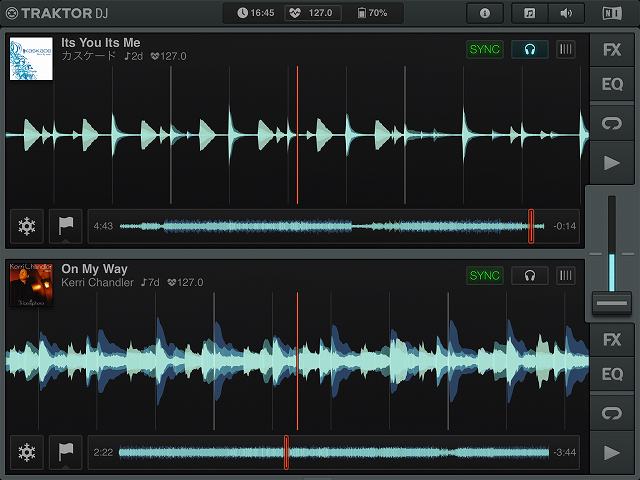
Task: Toggle SYNC on the On My Way deck
Action: pyautogui.click(x=484, y=276)
